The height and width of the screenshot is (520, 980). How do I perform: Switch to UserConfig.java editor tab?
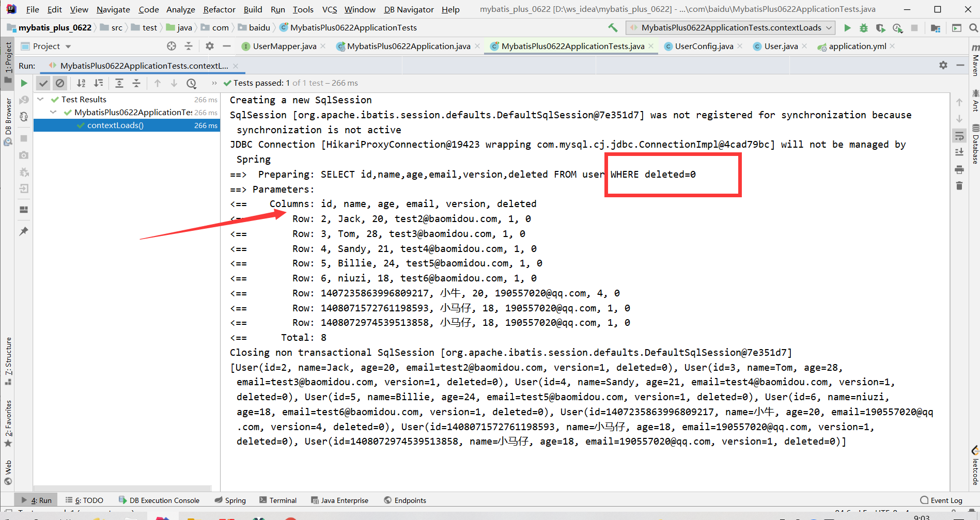[x=704, y=46]
